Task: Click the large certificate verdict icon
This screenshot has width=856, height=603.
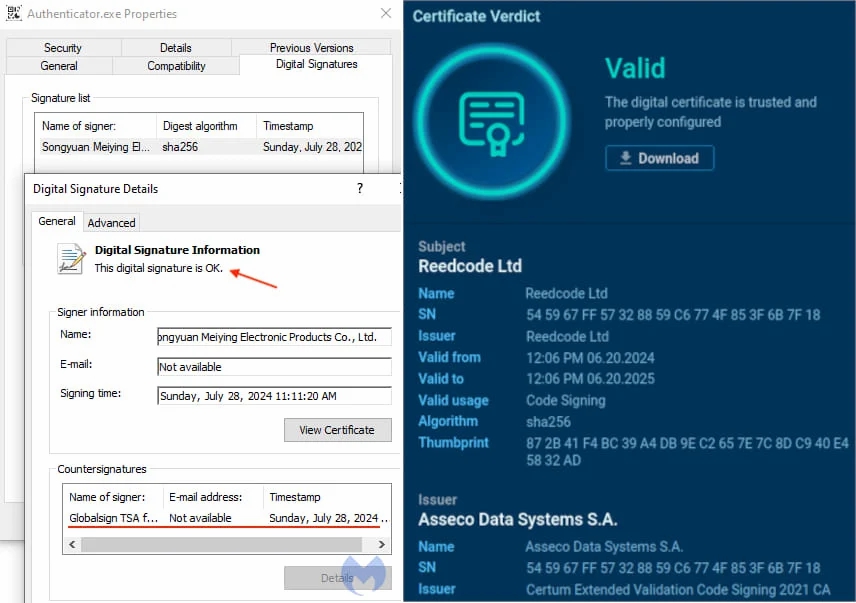Action: point(492,121)
